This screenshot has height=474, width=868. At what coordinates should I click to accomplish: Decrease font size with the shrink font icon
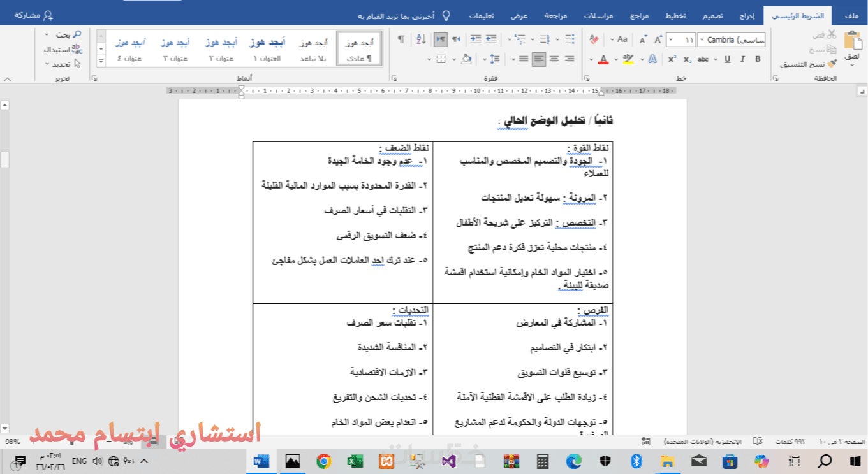pyautogui.click(x=643, y=39)
